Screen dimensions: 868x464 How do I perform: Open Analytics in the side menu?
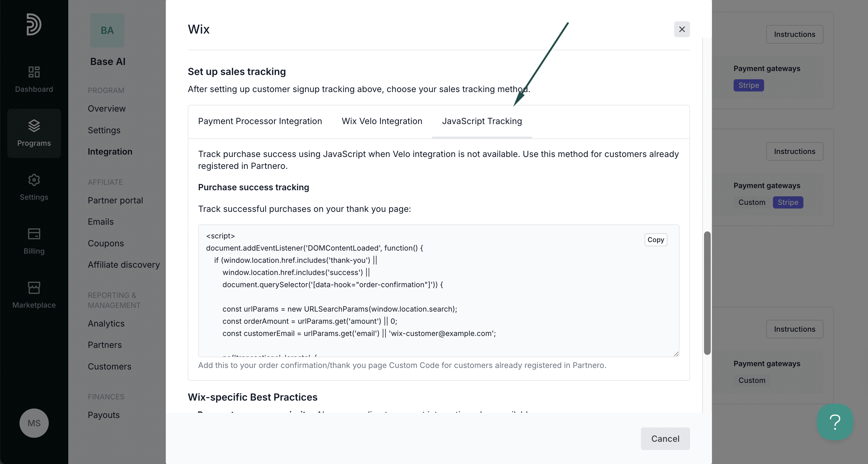pyautogui.click(x=106, y=323)
